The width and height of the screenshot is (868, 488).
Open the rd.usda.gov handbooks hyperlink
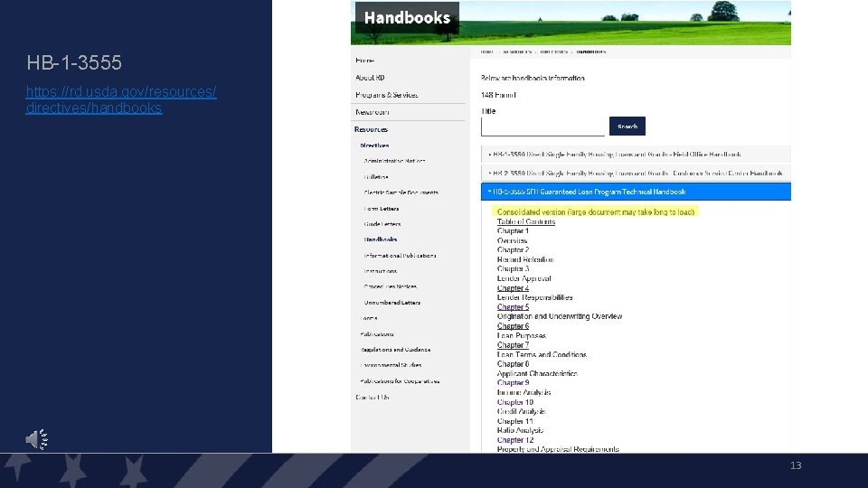(x=120, y=99)
